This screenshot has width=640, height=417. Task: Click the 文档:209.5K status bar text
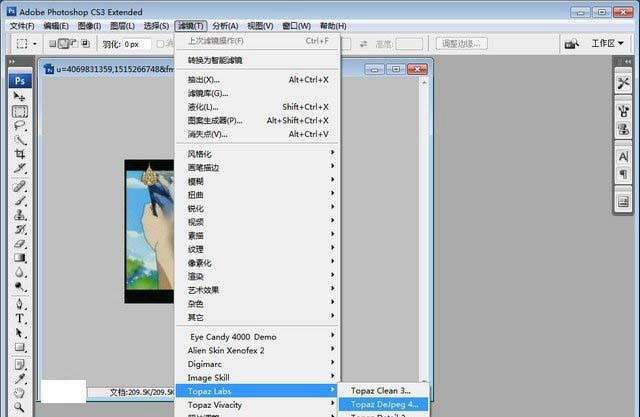[141, 392]
